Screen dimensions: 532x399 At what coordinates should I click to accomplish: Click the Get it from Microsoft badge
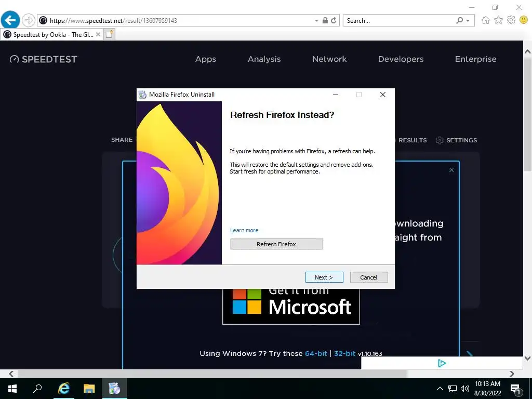[291, 307]
